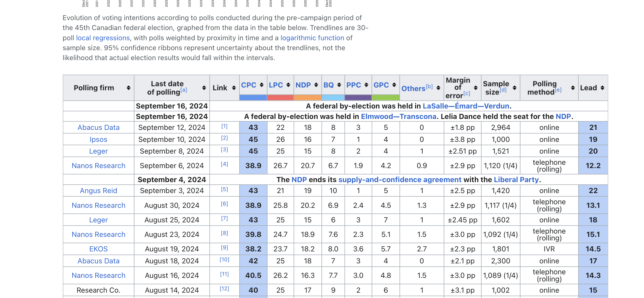Sort the NDP column
Viewport: 644px width, 298px height.
[316, 85]
